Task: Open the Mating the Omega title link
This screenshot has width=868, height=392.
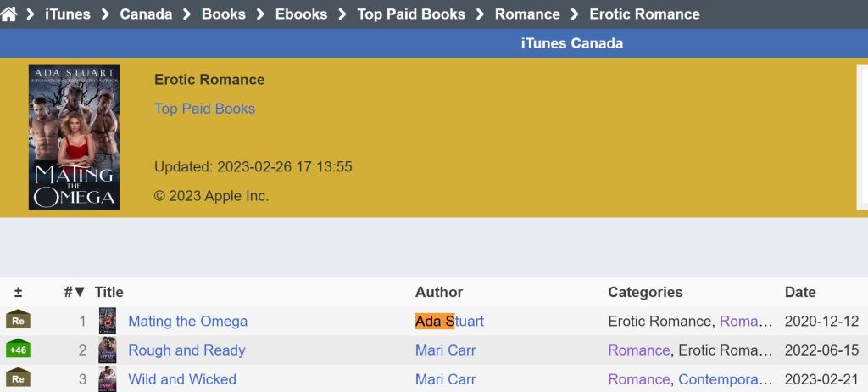Action: 187,322
